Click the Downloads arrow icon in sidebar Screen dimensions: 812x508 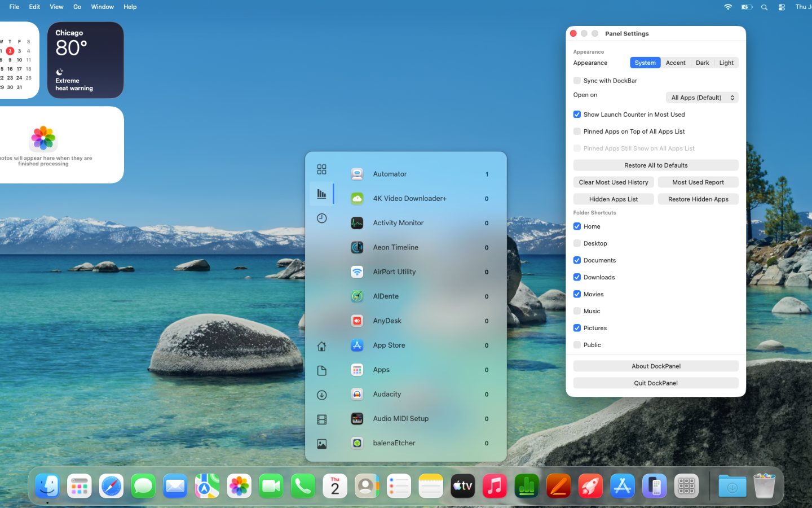point(321,395)
